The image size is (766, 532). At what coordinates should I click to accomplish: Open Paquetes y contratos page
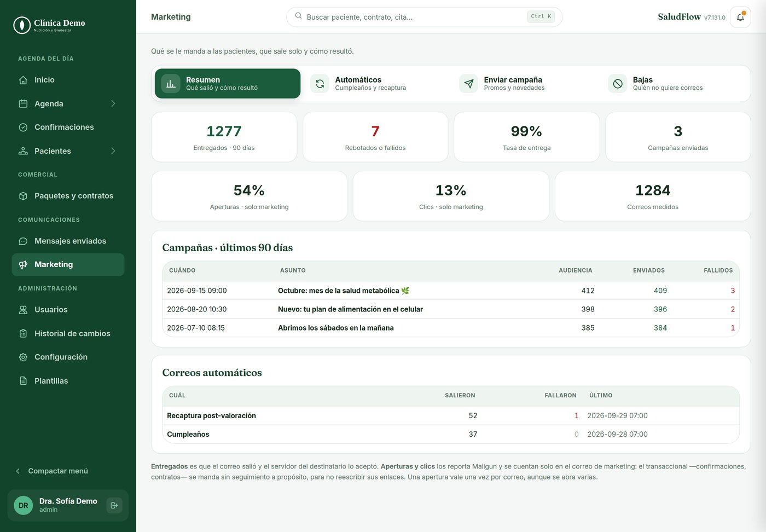[x=68, y=196]
